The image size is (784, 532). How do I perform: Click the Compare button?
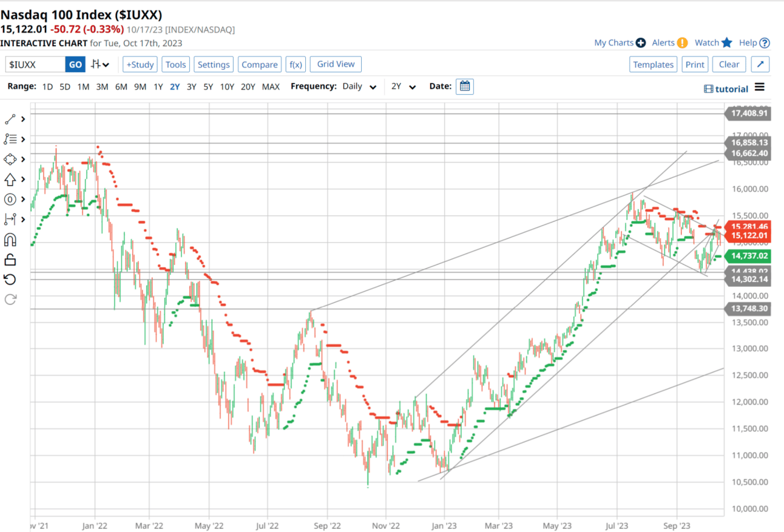[x=259, y=64]
